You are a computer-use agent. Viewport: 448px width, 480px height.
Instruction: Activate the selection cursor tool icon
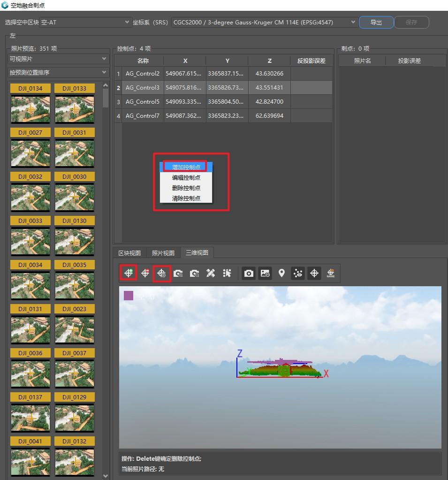[227, 273]
